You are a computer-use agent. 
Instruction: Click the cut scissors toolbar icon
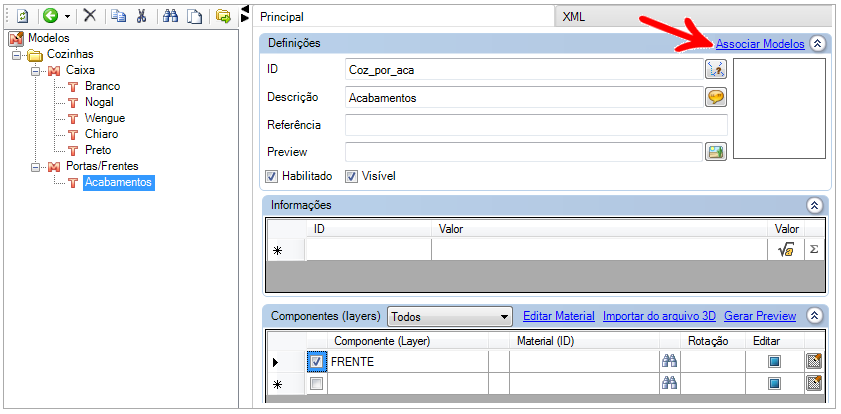coord(142,16)
